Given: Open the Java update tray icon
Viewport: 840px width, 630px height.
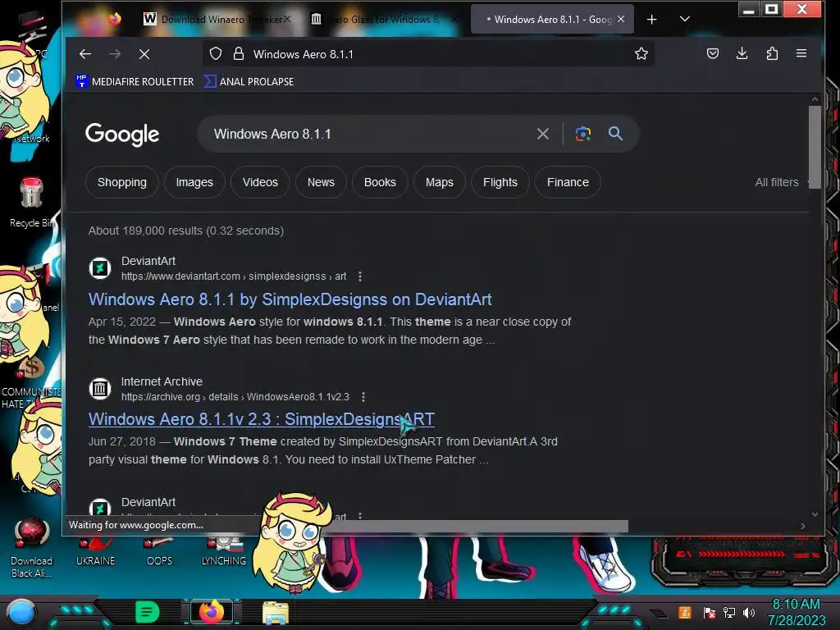Looking at the screenshot, I should click(x=685, y=612).
